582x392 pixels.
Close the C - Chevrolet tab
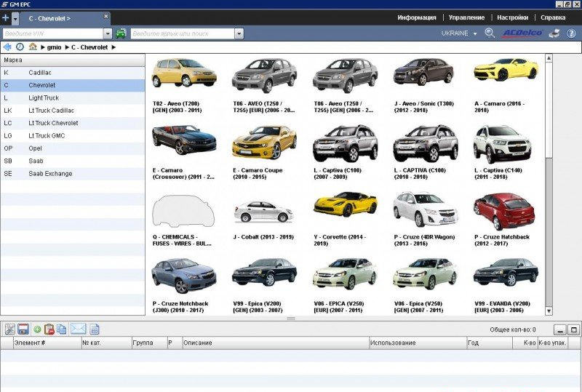105,16
